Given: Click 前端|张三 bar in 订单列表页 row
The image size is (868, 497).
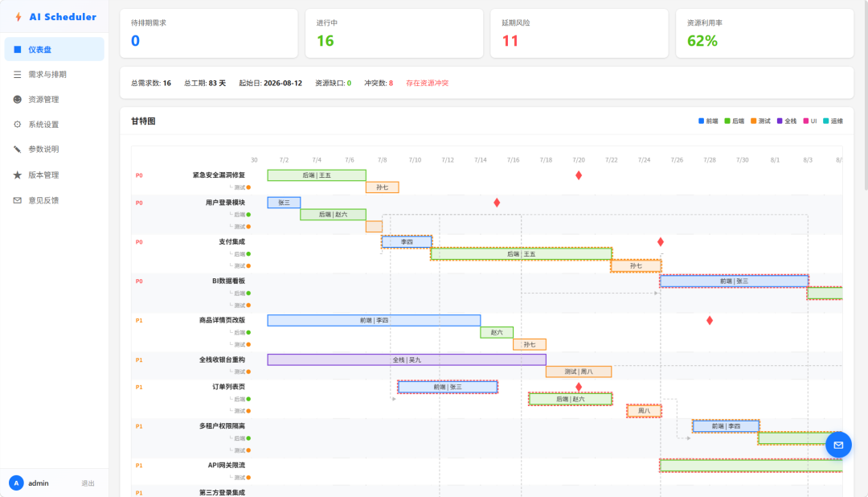Looking at the screenshot, I should [x=448, y=387].
